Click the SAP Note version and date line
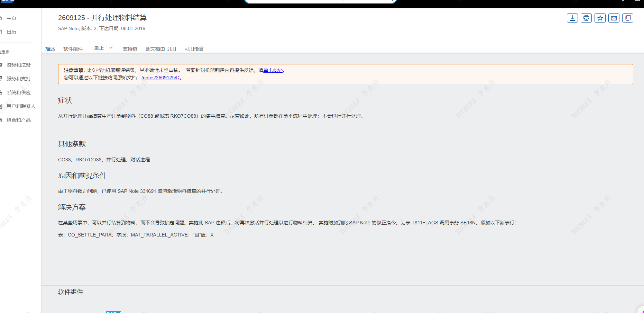 [102, 28]
